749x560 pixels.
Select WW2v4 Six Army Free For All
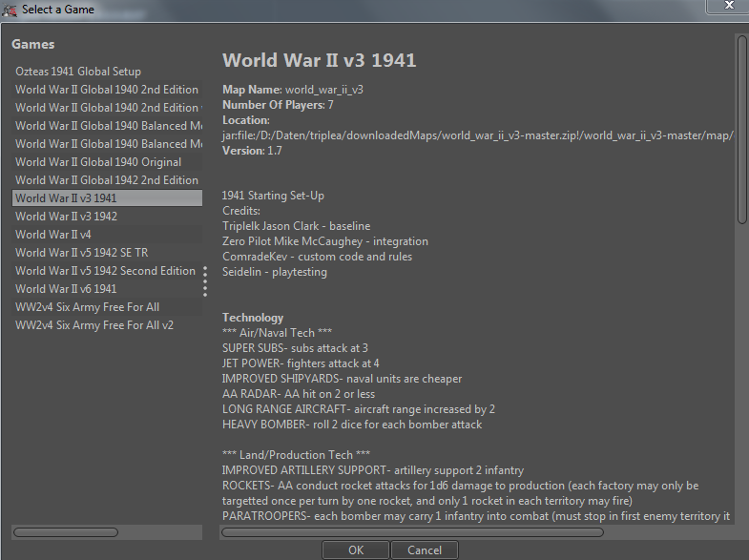pos(107,307)
